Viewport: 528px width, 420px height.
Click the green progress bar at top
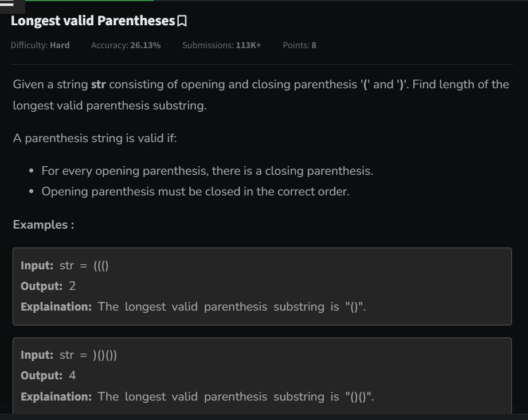[89, 1]
